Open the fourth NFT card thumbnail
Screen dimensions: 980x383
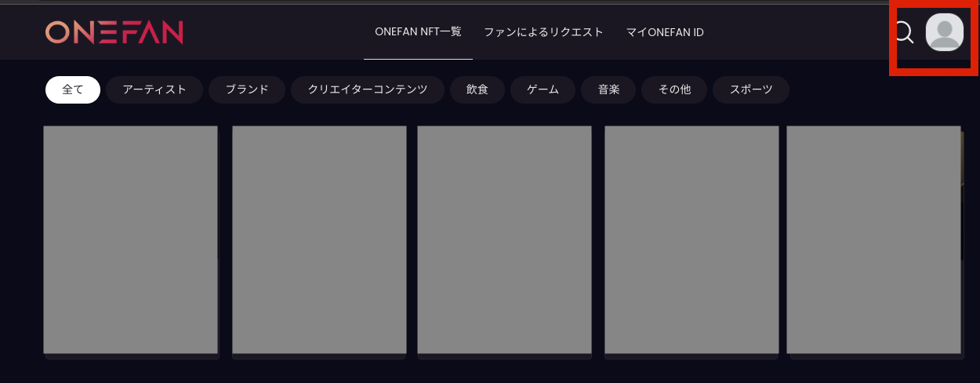tap(691, 239)
